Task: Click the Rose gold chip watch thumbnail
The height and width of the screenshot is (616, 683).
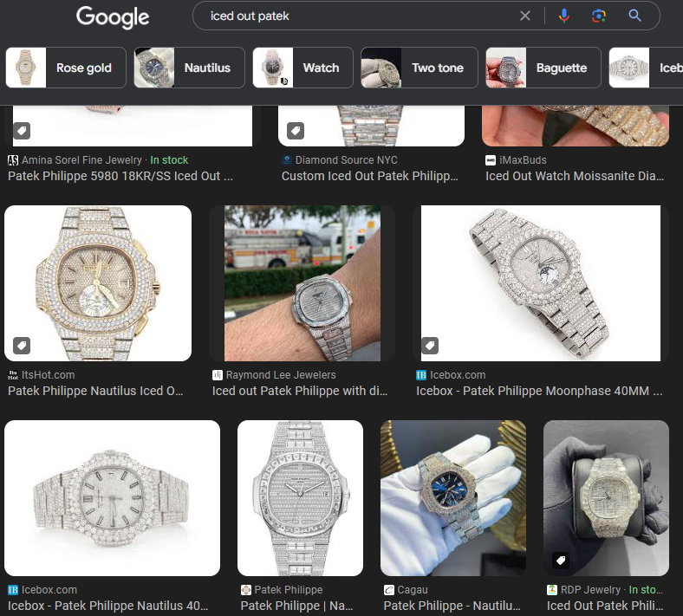Action: click(26, 68)
